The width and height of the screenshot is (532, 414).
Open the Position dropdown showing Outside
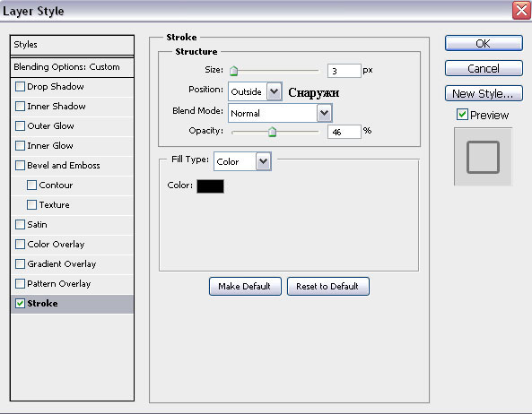click(255, 91)
